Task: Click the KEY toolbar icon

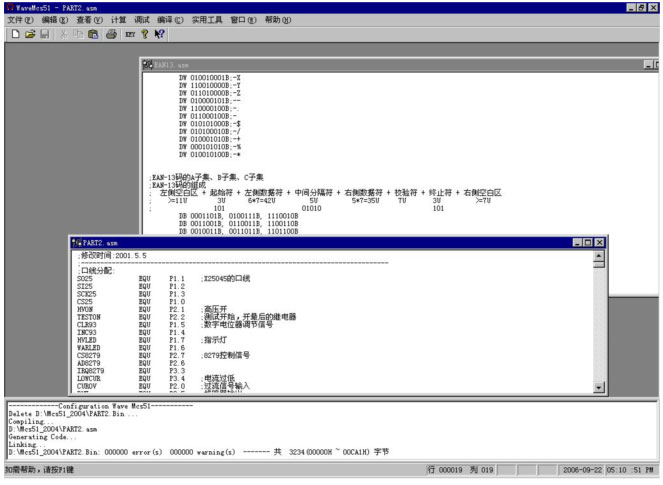Action: 130,33
